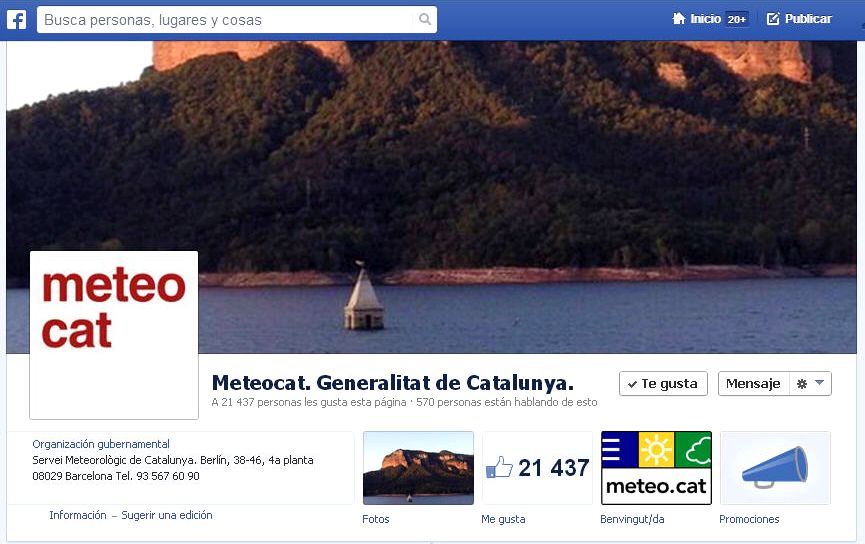This screenshot has height=544, width=865.
Task: Click the Busca personas search field
Action: click(x=237, y=20)
